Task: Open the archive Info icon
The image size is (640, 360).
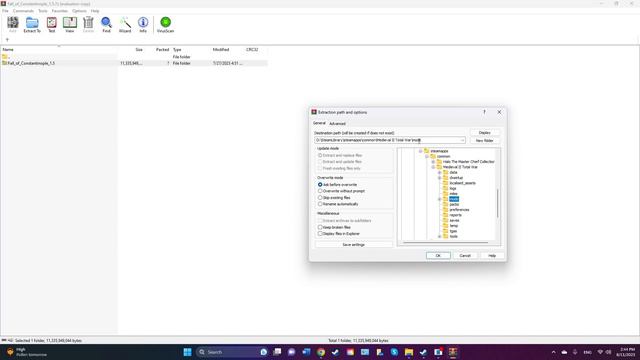Action: pyautogui.click(x=143, y=24)
